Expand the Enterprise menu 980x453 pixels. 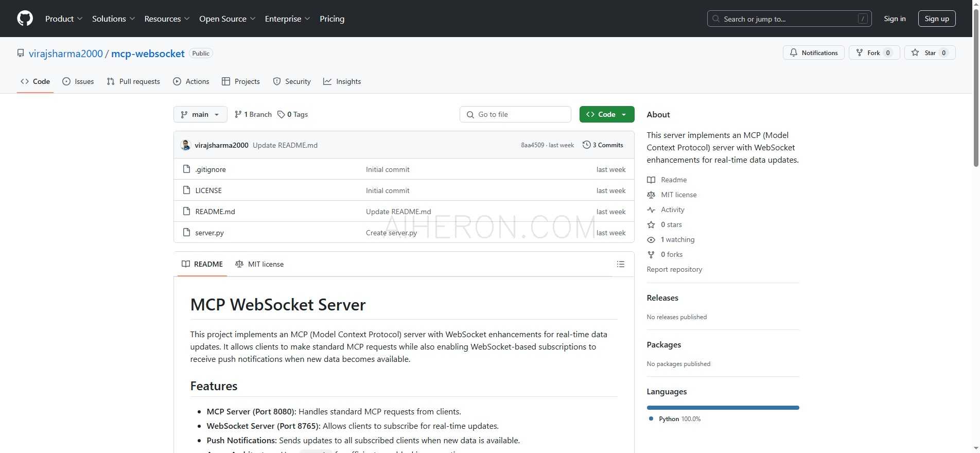(287, 19)
